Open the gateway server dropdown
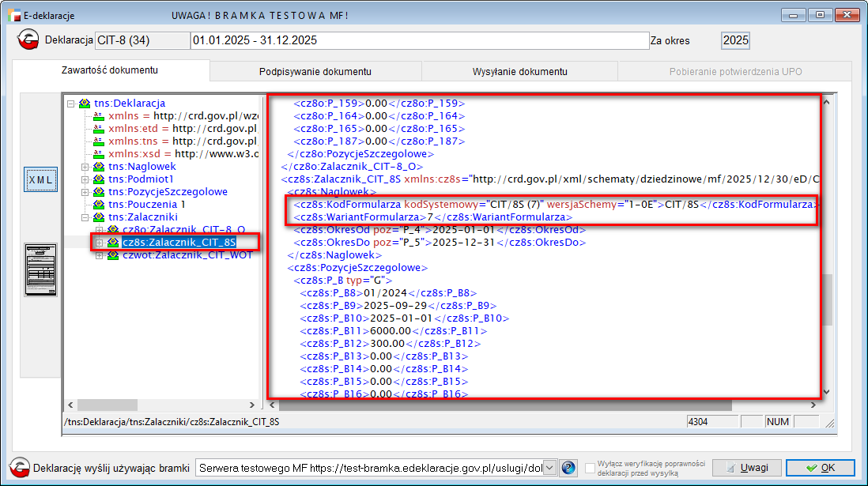868x486 pixels. point(550,468)
